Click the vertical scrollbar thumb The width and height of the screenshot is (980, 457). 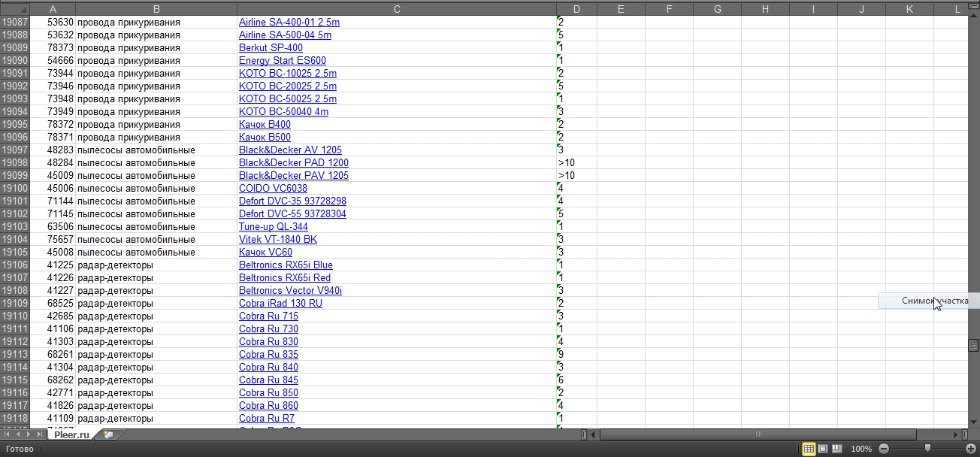[974, 345]
